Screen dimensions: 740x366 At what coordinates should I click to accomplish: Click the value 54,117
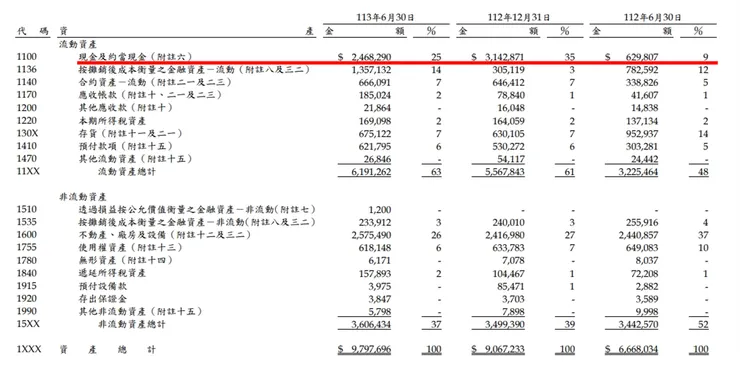(511, 159)
